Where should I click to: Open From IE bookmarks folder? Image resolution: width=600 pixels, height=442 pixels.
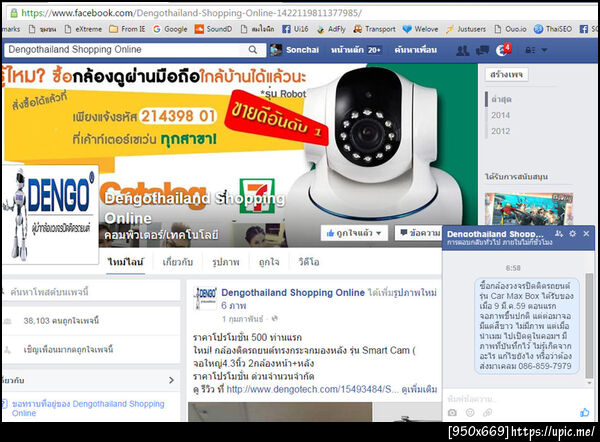[127, 29]
